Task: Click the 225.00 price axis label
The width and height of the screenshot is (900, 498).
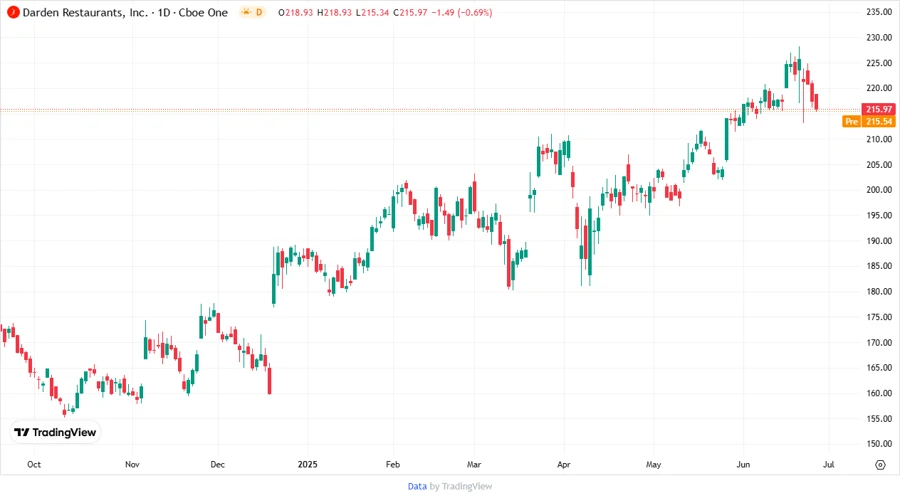Action: pos(879,63)
